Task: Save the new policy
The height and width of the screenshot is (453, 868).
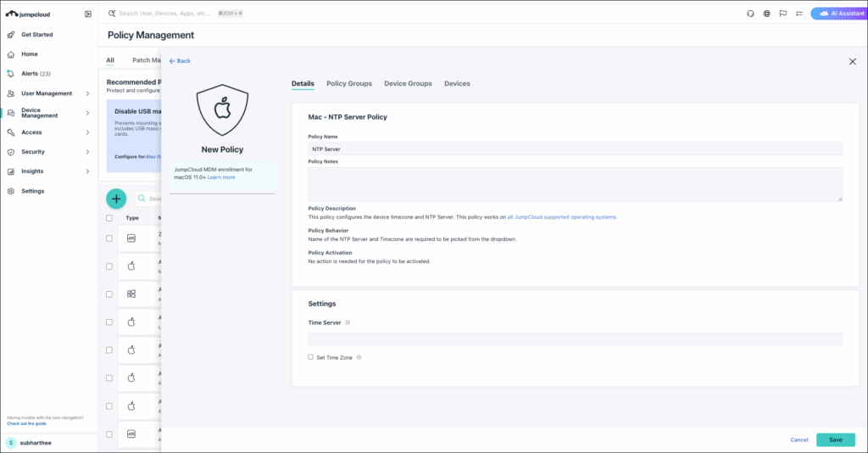Action: (835, 439)
